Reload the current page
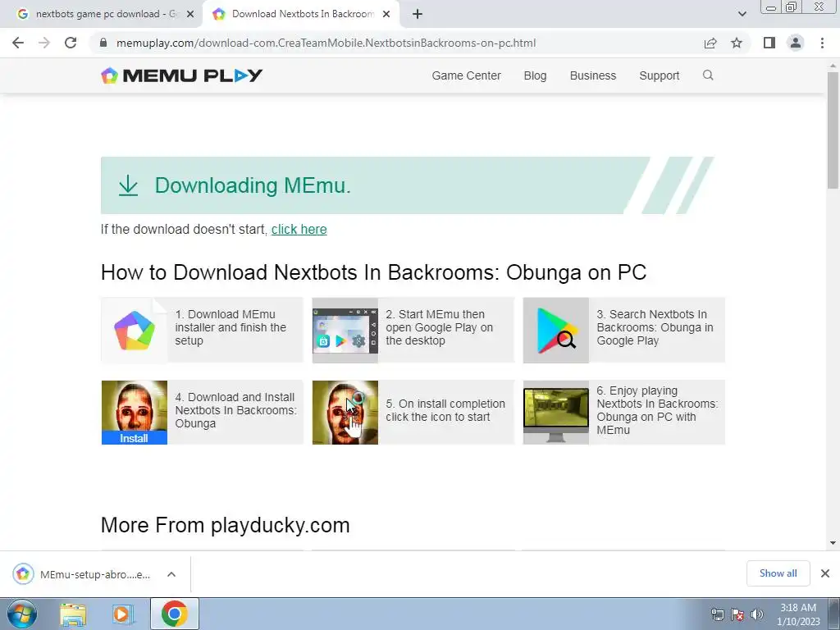This screenshot has width=840, height=630. pos(71,43)
